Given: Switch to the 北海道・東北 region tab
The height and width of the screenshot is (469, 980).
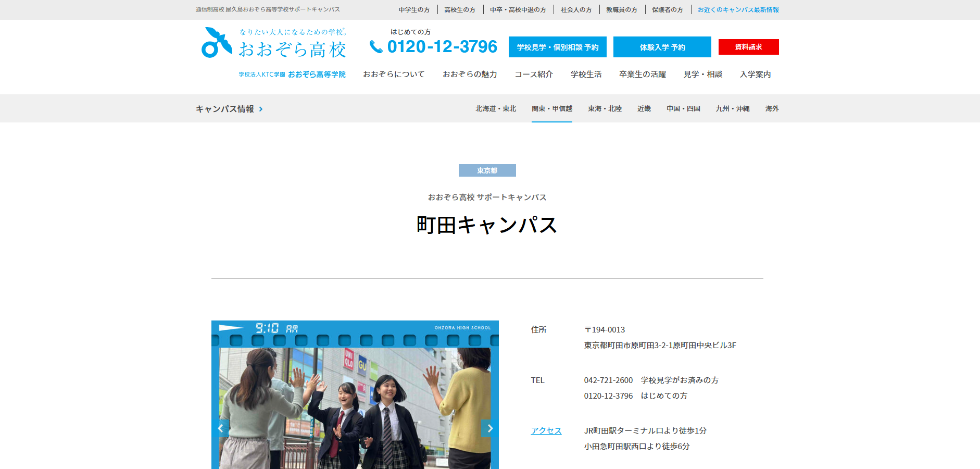Looking at the screenshot, I should coord(495,108).
